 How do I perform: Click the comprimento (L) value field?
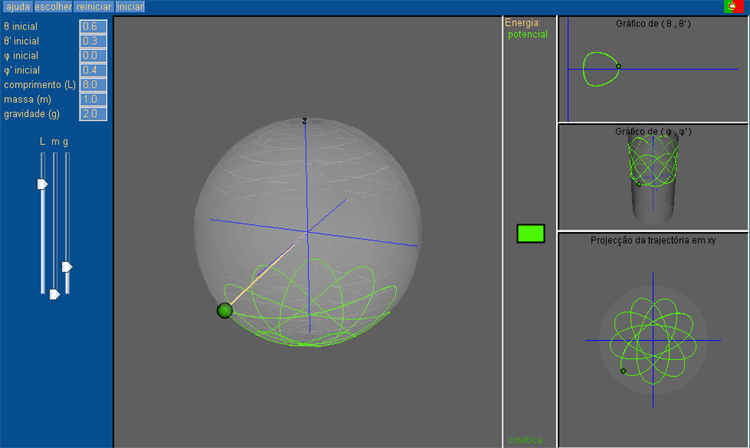(93, 85)
